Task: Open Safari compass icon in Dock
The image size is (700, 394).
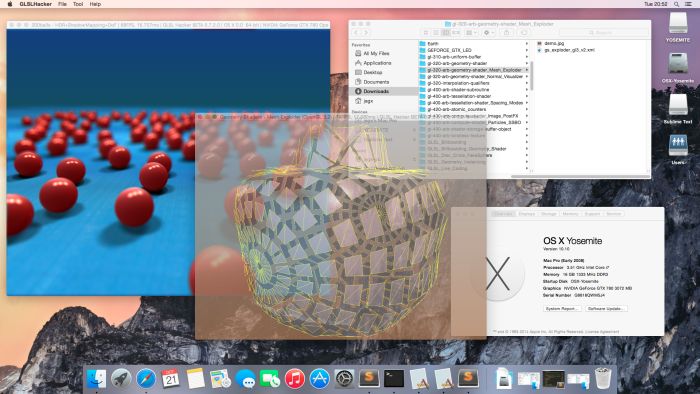Action: point(146,379)
